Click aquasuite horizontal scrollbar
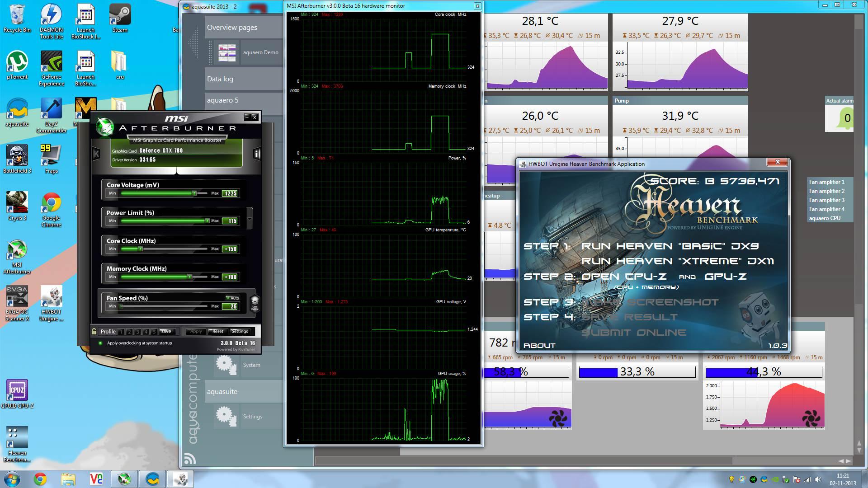868x488 pixels. point(524,461)
